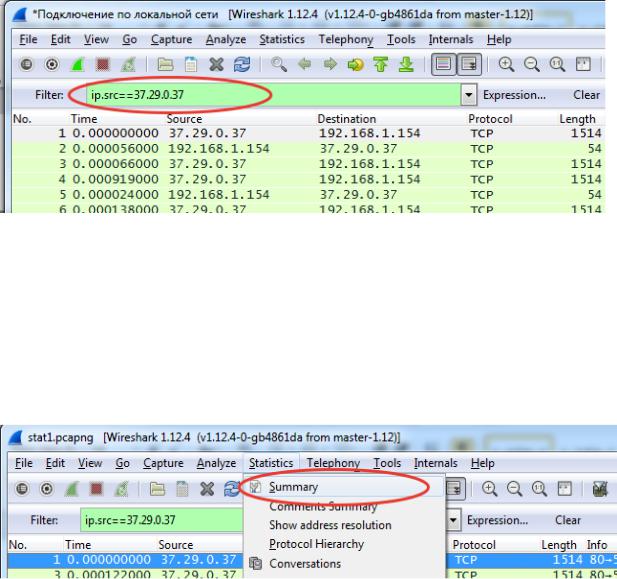The image size is (617, 579).
Task: Go forward in packet history
Action: [330, 64]
